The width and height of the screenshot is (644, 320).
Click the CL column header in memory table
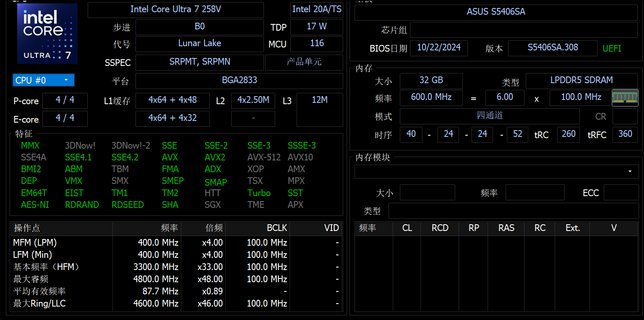click(x=407, y=228)
